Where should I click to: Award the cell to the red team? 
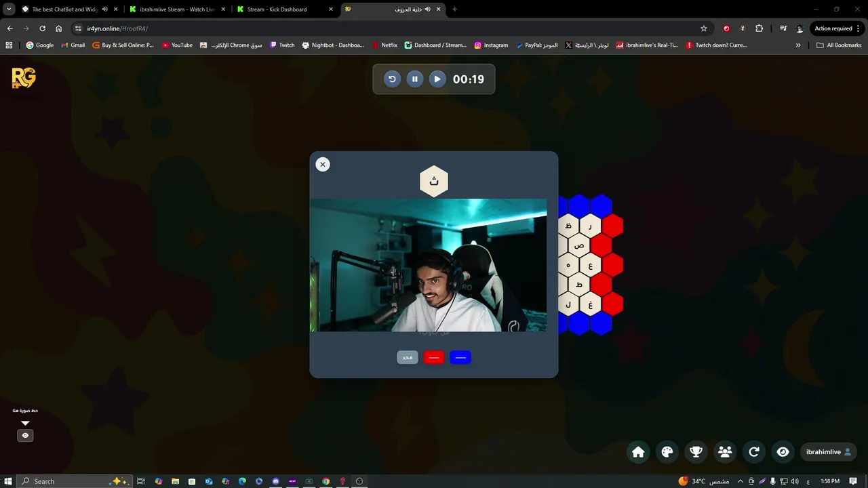pos(434,357)
